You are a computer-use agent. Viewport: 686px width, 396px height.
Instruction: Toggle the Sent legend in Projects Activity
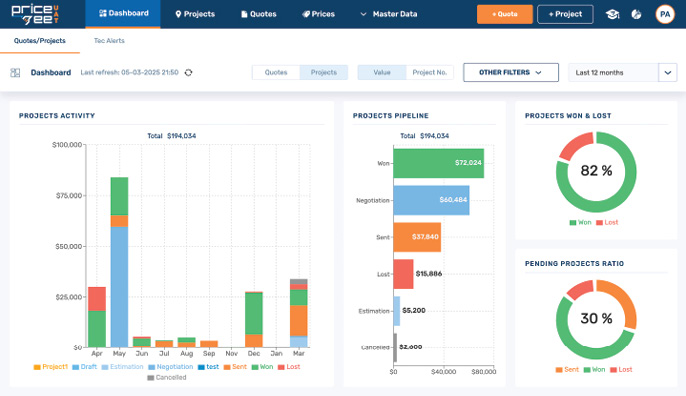[x=235, y=367]
